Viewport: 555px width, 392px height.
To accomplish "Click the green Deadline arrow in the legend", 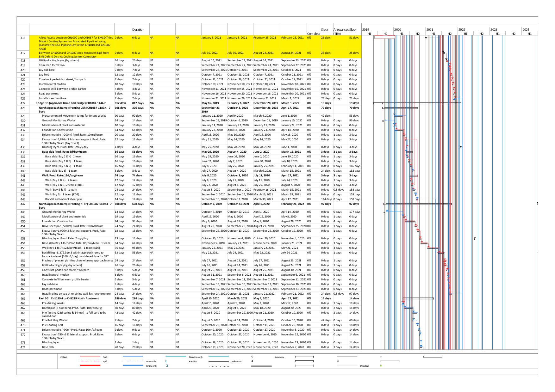I will 381,366.
